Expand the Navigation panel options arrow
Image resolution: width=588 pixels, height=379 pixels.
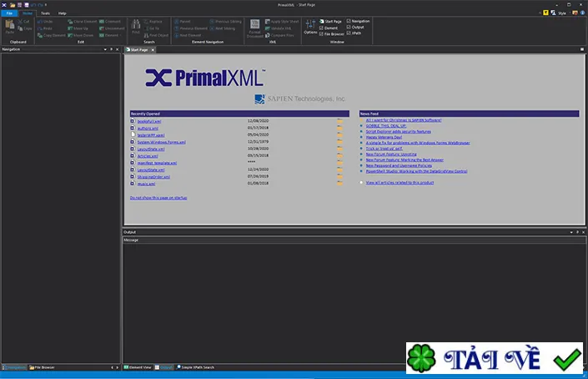[x=105, y=49]
